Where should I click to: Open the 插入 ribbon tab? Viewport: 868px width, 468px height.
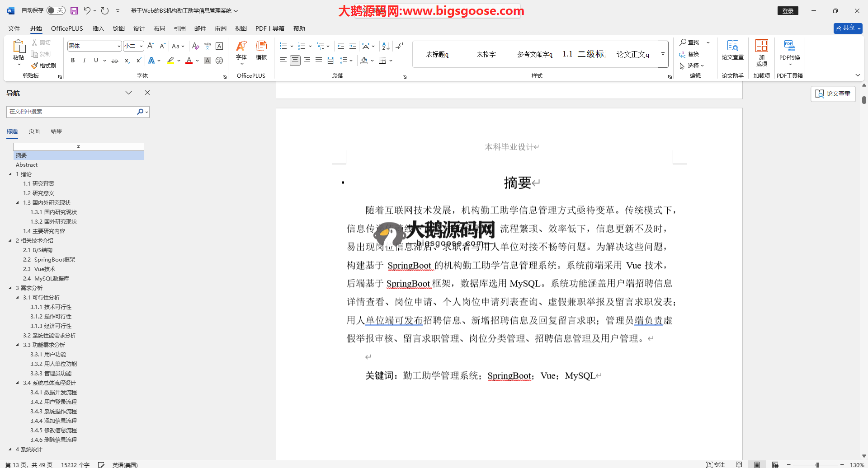[x=98, y=28]
